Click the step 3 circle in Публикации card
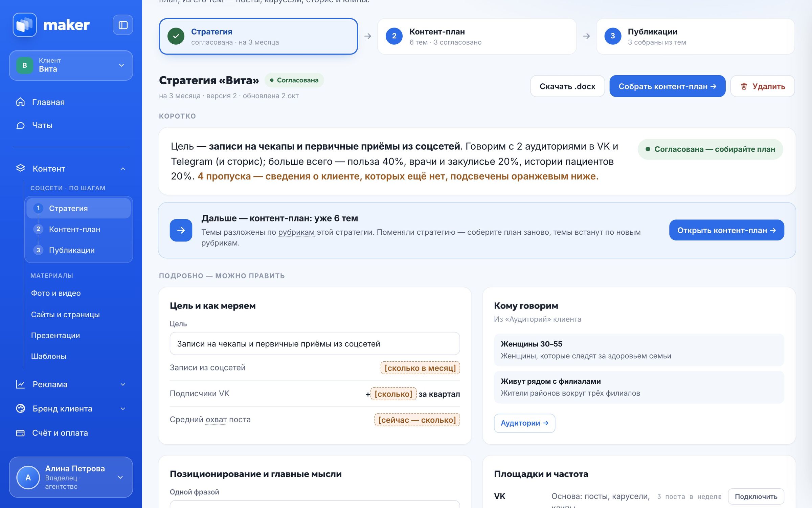The width and height of the screenshot is (812, 508). click(x=613, y=36)
